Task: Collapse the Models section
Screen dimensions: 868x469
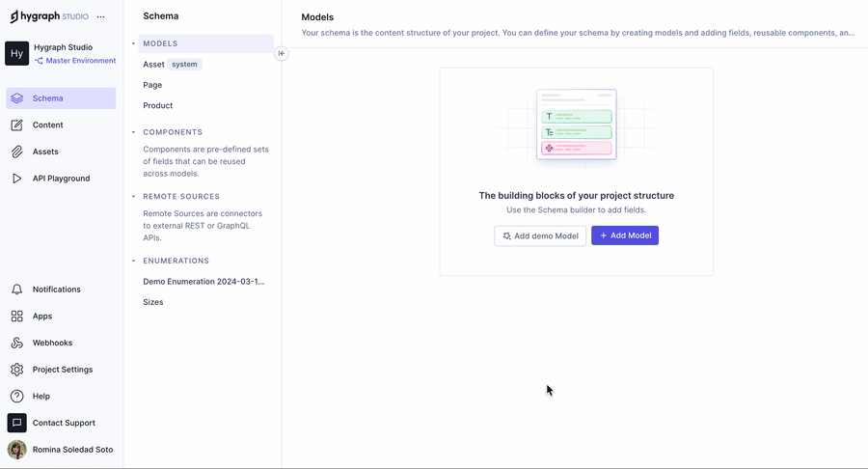Action: [x=134, y=43]
